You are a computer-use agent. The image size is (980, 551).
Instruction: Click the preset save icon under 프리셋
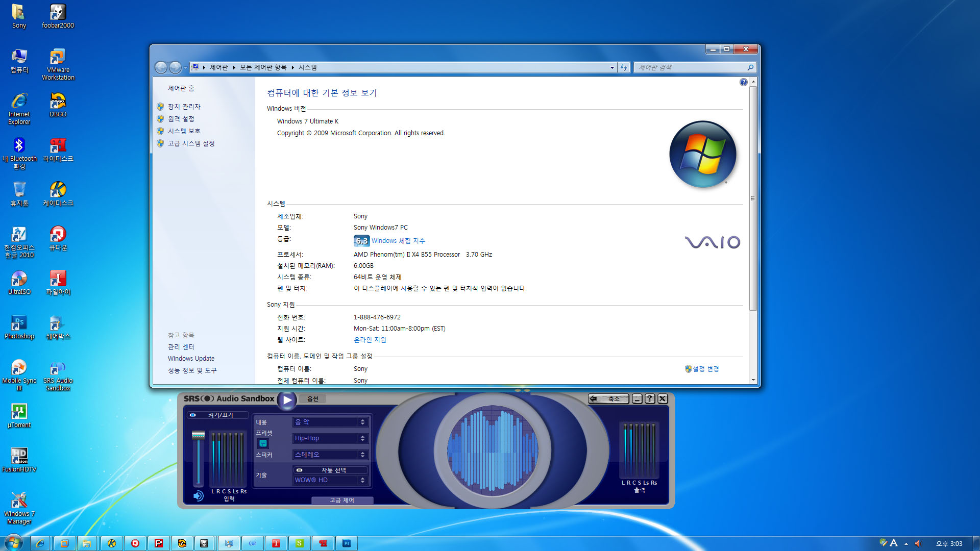pyautogui.click(x=263, y=443)
